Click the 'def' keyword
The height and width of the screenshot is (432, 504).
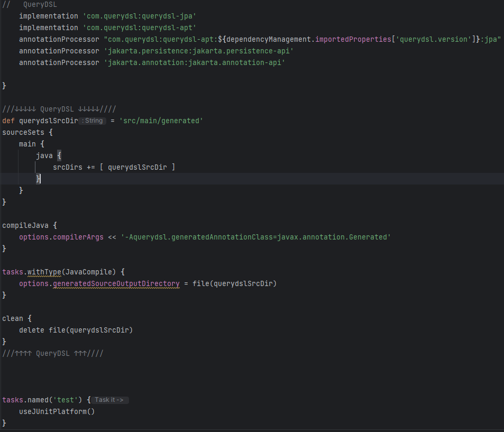tap(8, 121)
